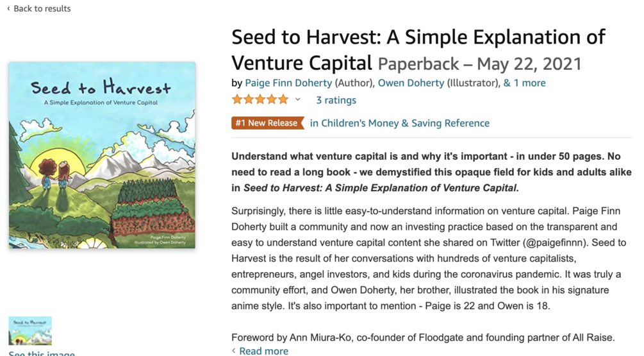Click the Paperback format label

(418, 64)
